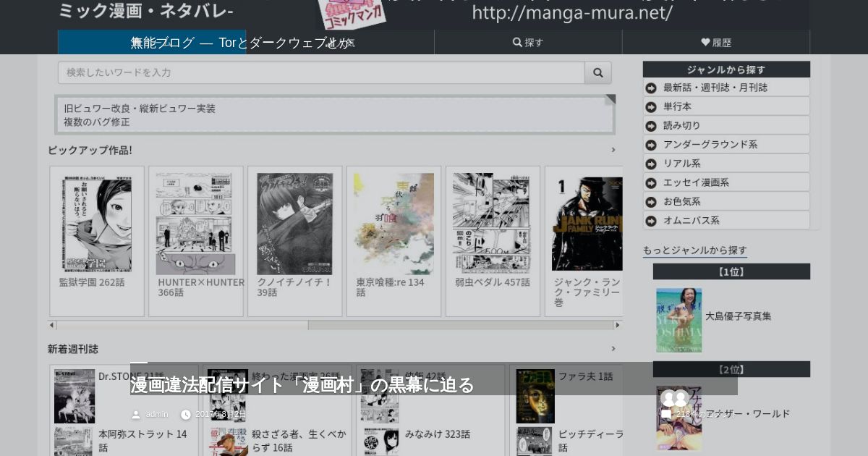This screenshot has height=456, width=868.
Task: Open Dr.STONE cover thumbnail
Action: 75,396
